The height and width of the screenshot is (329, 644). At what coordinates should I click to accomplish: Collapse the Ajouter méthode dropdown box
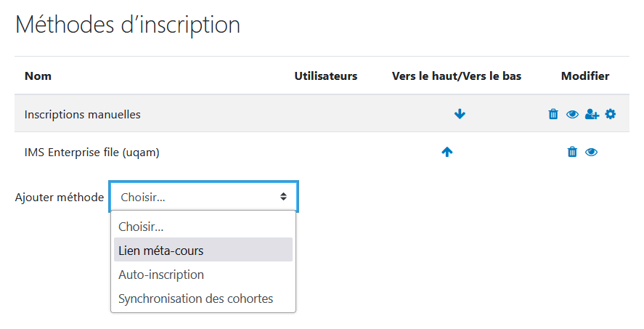pos(204,197)
